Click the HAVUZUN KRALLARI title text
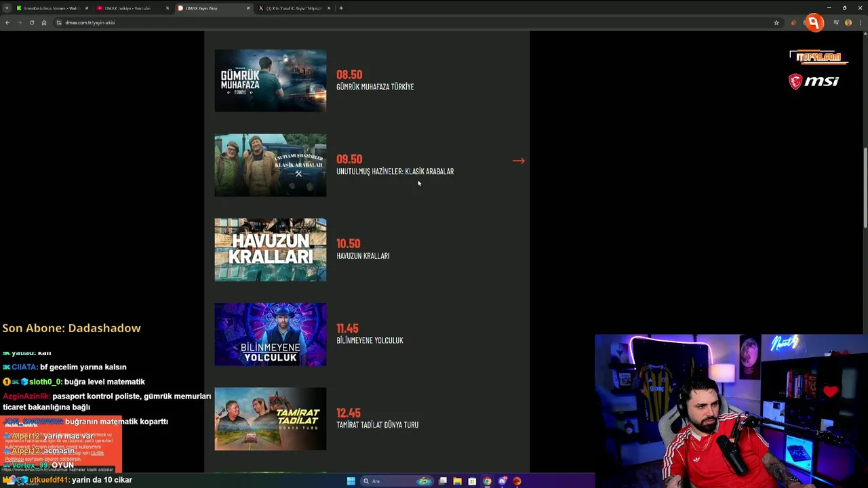The height and width of the screenshot is (488, 868). coord(363,256)
